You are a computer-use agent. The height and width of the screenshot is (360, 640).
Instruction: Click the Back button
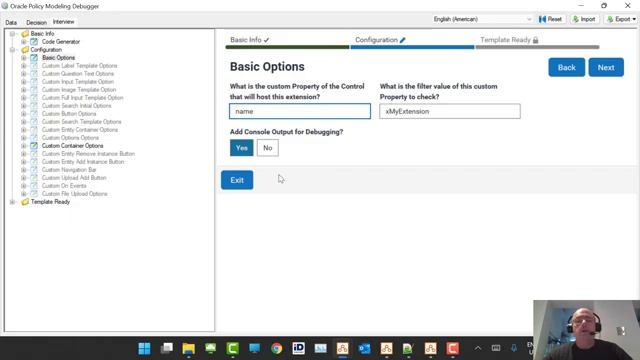point(567,67)
